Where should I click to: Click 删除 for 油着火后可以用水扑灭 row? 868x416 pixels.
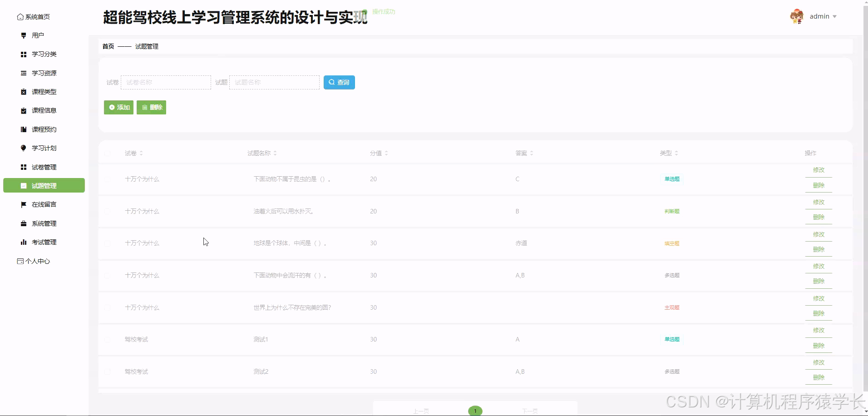(819, 218)
